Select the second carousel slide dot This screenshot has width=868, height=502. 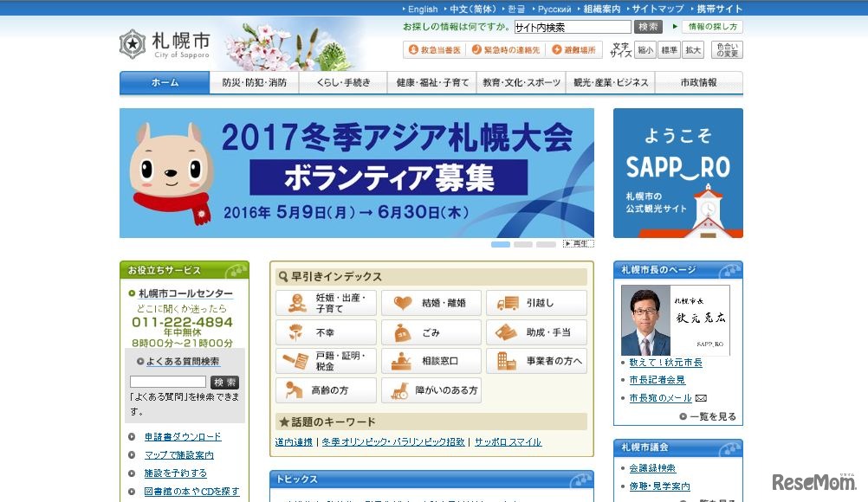click(522, 245)
